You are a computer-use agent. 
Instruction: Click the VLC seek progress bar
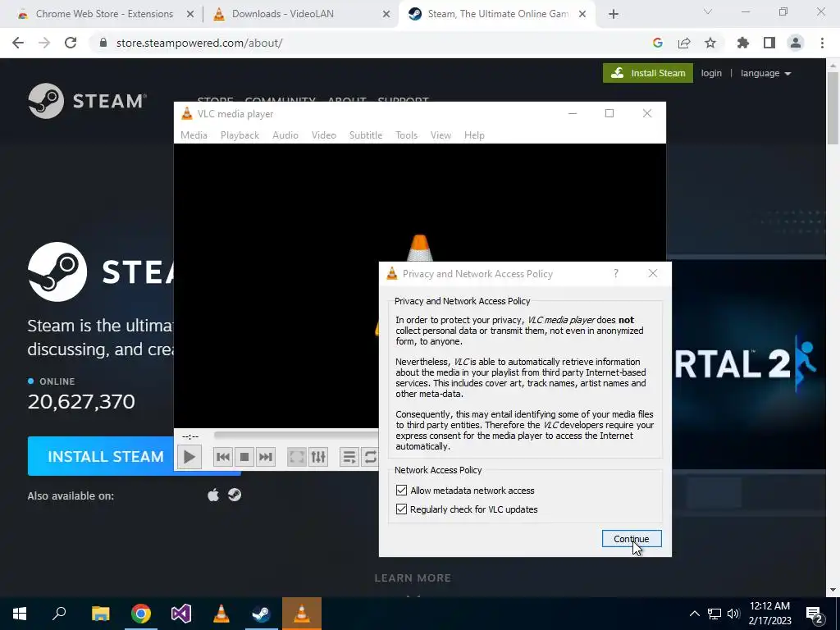pos(295,435)
